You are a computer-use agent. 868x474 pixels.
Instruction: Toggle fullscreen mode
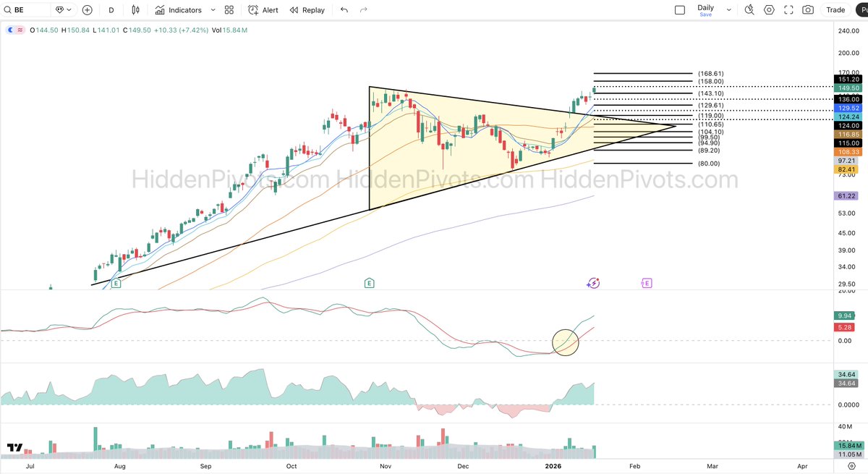pyautogui.click(x=788, y=10)
